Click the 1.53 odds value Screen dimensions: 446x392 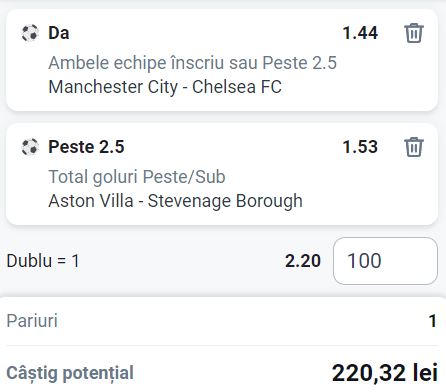tap(360, 147)
